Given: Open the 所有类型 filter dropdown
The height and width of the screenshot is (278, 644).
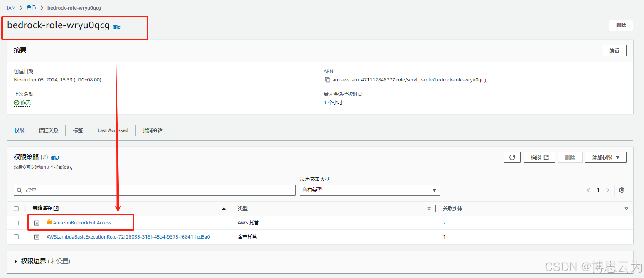Looking at the screenshot, I should tap(370, 190).
